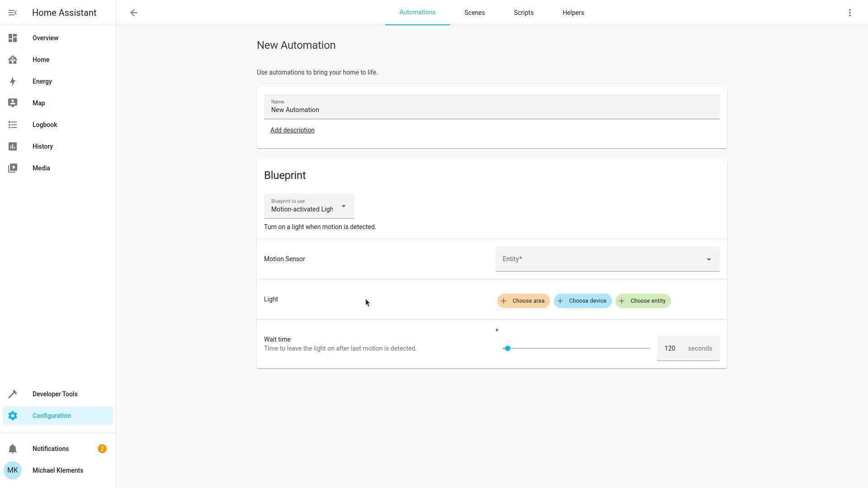868x488 pixels.
Task: Click the automation Name input field
Action: coord(491,110)
